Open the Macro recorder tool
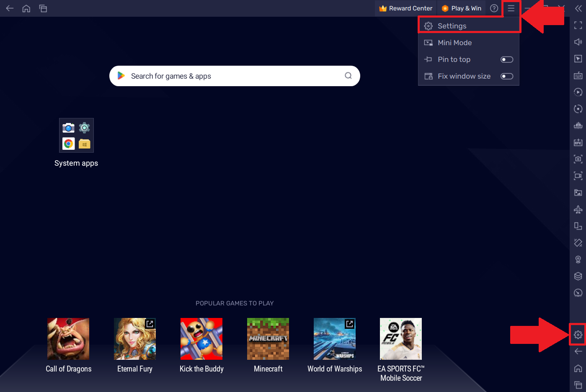This screenshot has width=586, height=392. click(x=578, y=92)
